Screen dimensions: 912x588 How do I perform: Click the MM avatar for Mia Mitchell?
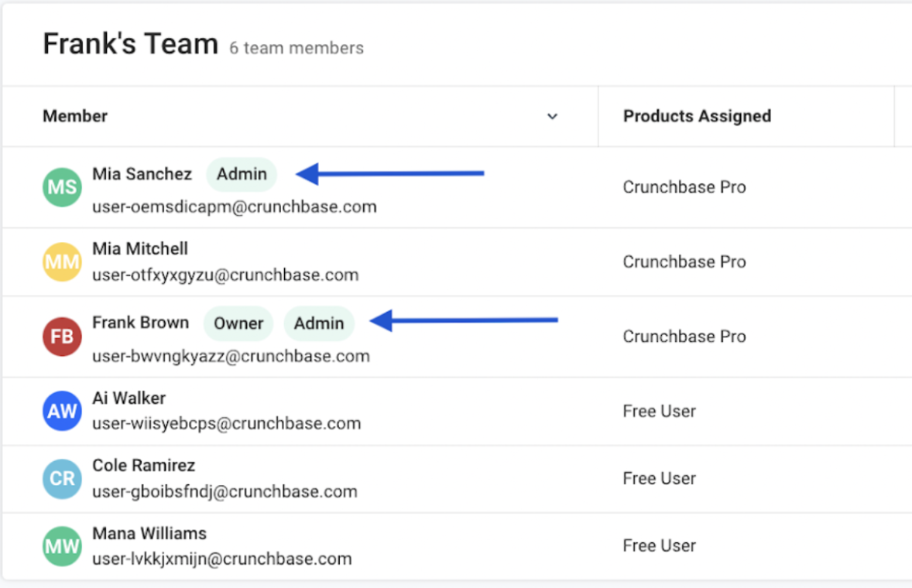pyautogui.click(x=62, y=262)
